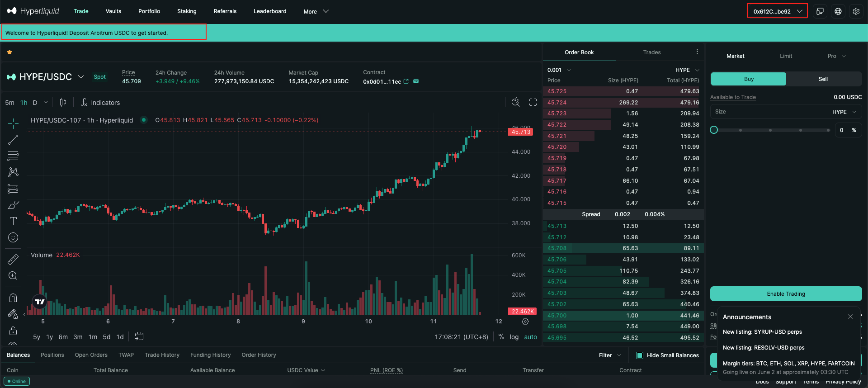The height and width of the screenshot is (388, 868).
Task: Click the favorites star icon
Action: tap(9, 52)
